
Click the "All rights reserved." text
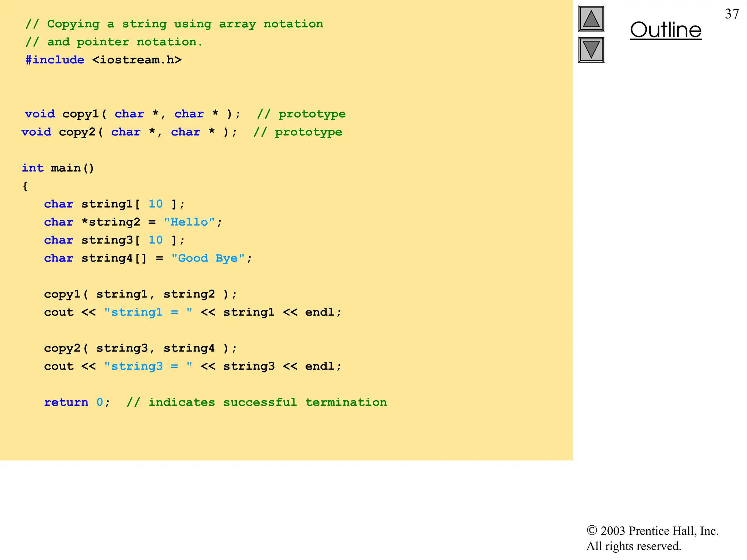click(x=634, y=546)
